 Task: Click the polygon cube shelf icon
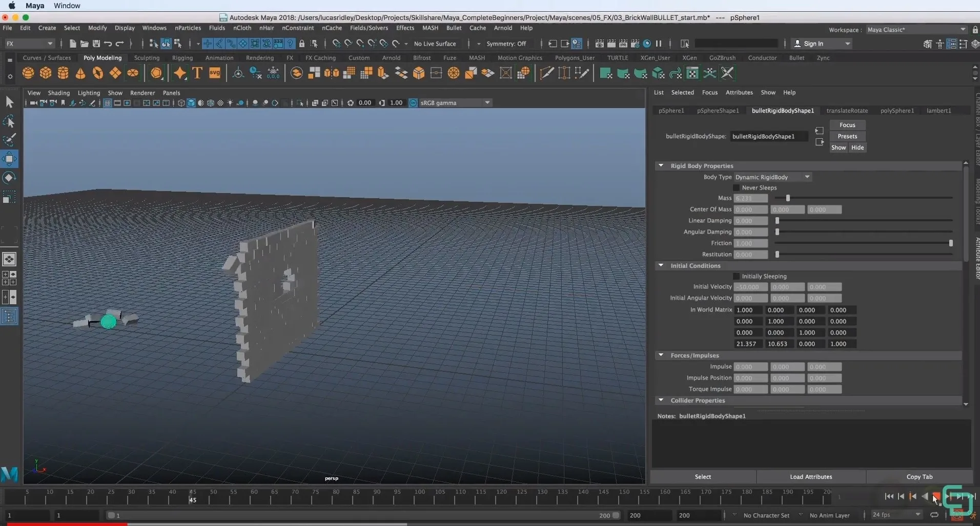click(x=46, y=73)
